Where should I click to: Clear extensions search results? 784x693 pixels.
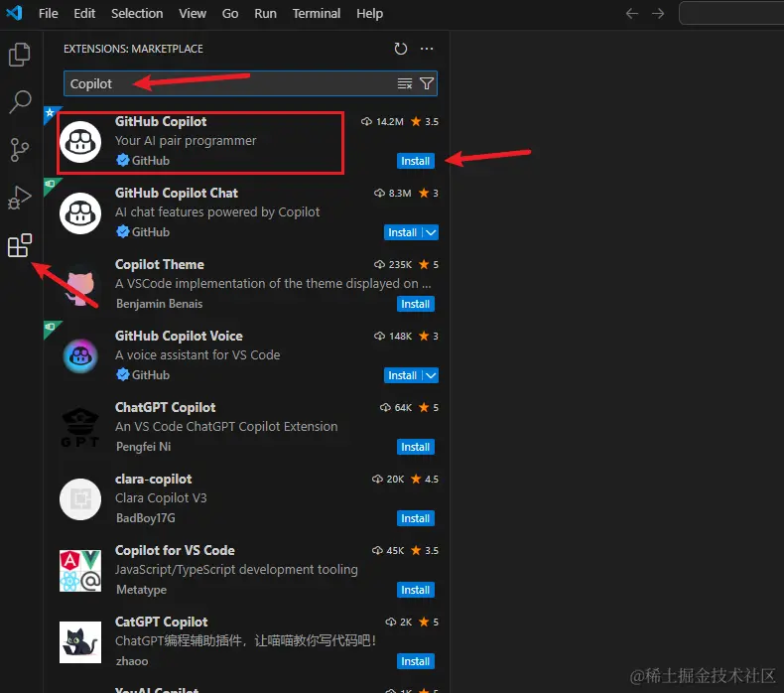(405, 83)
